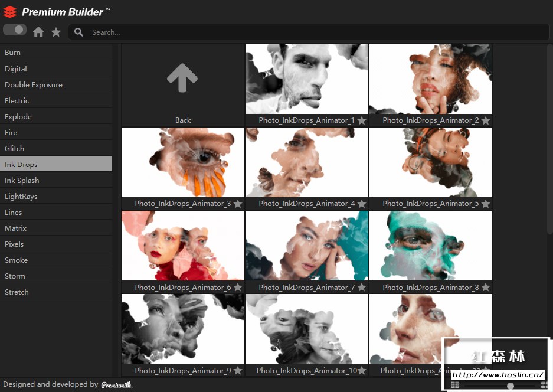Click the 'Back' label under arrow
This screenshot has width=553, height=392.
click(183, 120)
